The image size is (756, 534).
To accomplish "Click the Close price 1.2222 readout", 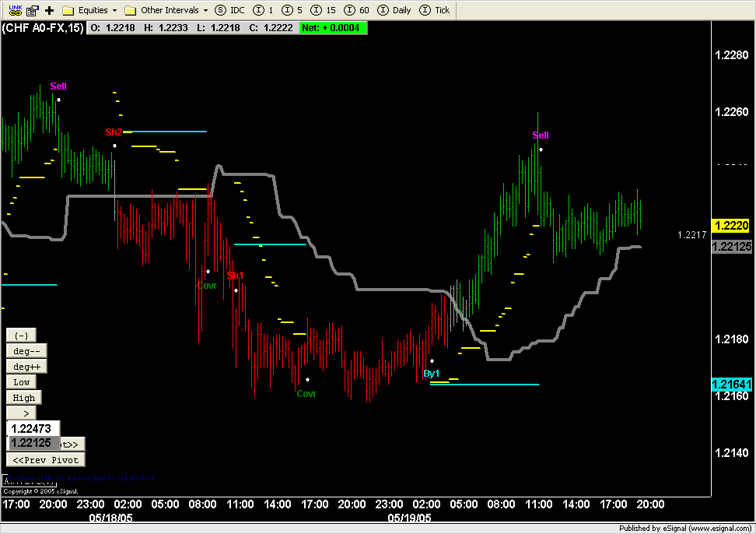I will coord(271,28).
